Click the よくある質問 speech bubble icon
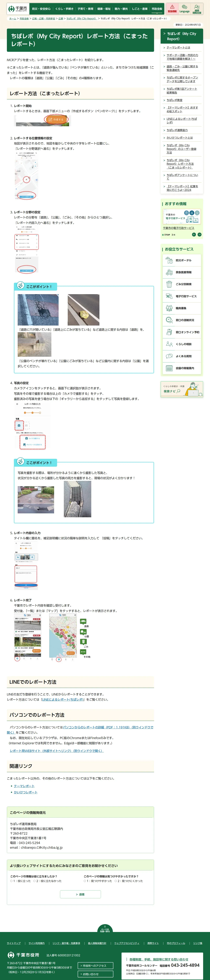The height and width of the screenshot is (980, 210). coord(169,356)
